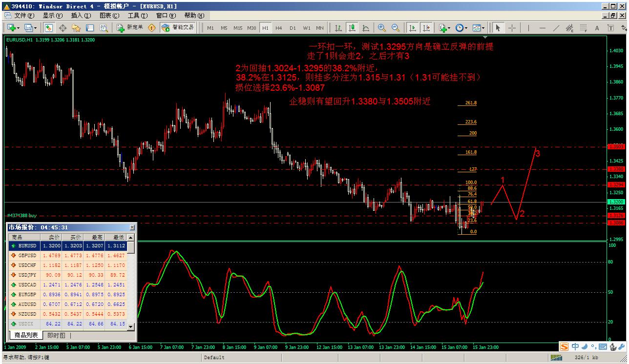Expand the new chart dropdown arrow
629x364 pixels.
coord(18,28)
